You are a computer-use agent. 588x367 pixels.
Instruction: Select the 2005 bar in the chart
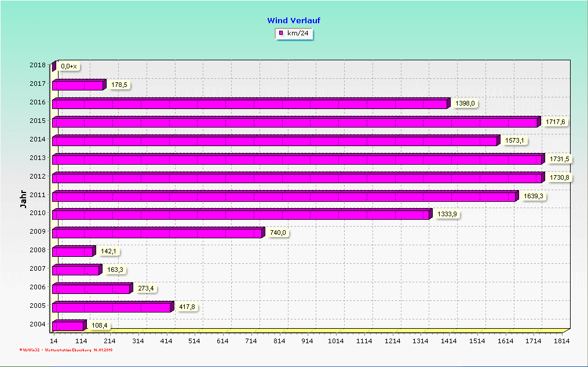[x=111, y=307]
